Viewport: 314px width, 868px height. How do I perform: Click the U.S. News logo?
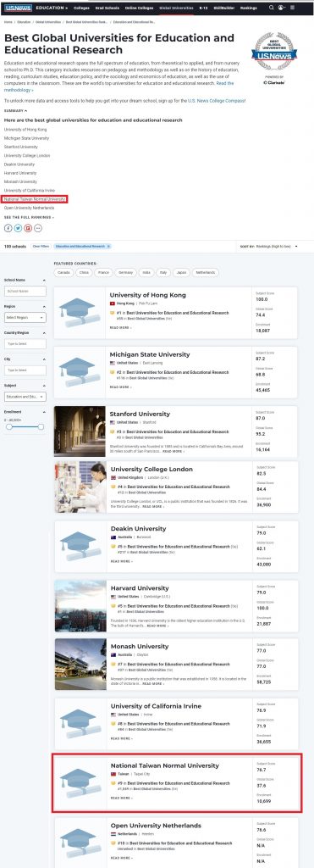[x=18, y=8]
